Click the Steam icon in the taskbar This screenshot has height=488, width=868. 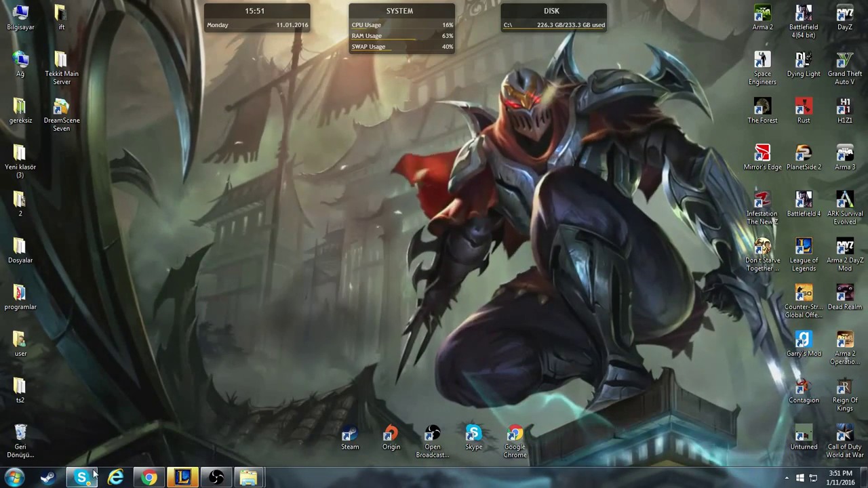(x=47, y=478)
